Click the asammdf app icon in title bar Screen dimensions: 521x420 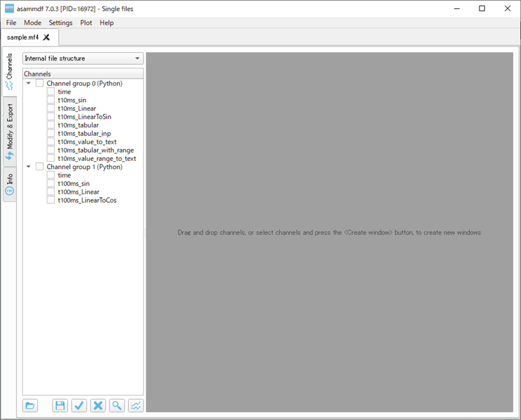tap(9, 8)
